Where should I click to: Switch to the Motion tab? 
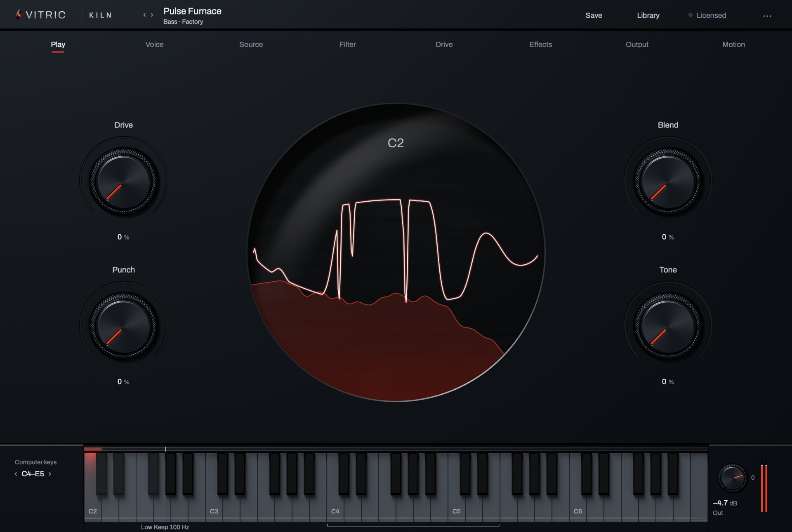pyautogui.click(x=733, y=45)
